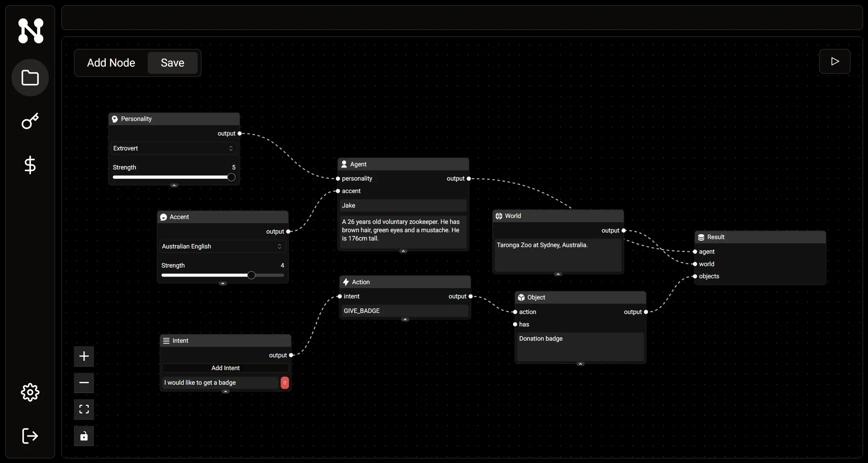Click Add Node button
The width and height of the screenshot is (868, 463).
tap(111, 62)
